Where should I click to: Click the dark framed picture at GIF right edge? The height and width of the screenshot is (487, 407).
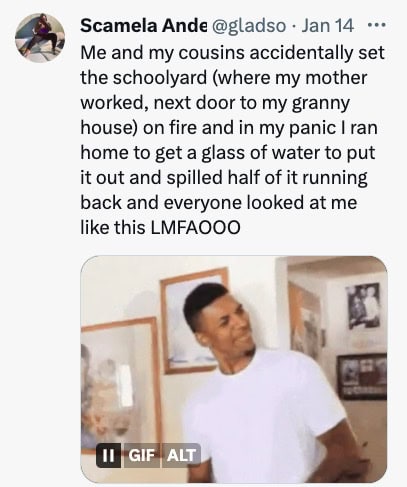pos(362,376)
